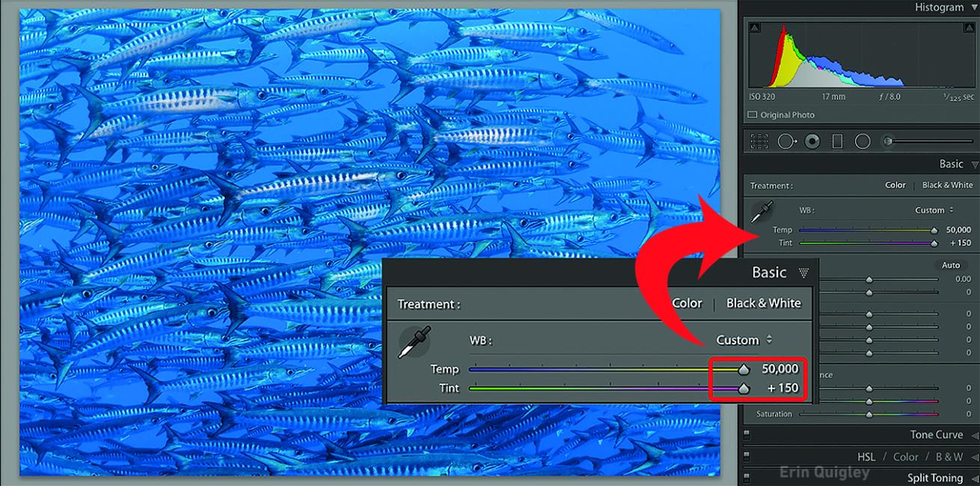980x486 pixels.
Task: Switch to the HSL tab
Action: click(866, 457)
